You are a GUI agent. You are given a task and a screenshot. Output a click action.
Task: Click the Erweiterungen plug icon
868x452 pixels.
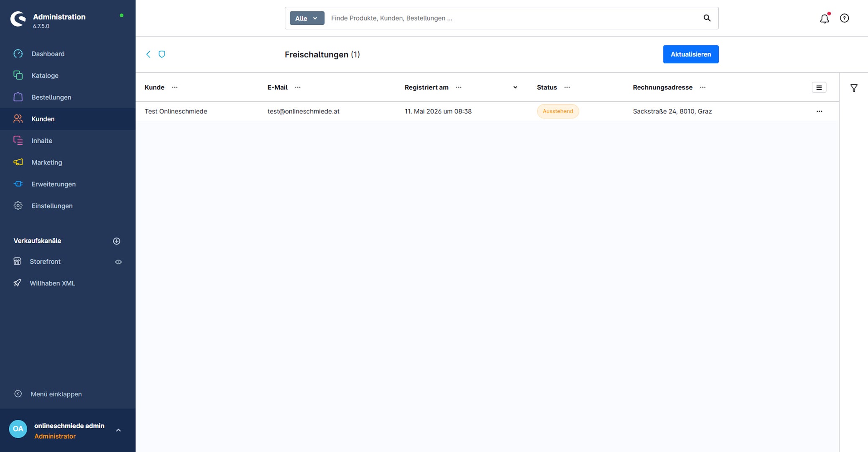18,184
